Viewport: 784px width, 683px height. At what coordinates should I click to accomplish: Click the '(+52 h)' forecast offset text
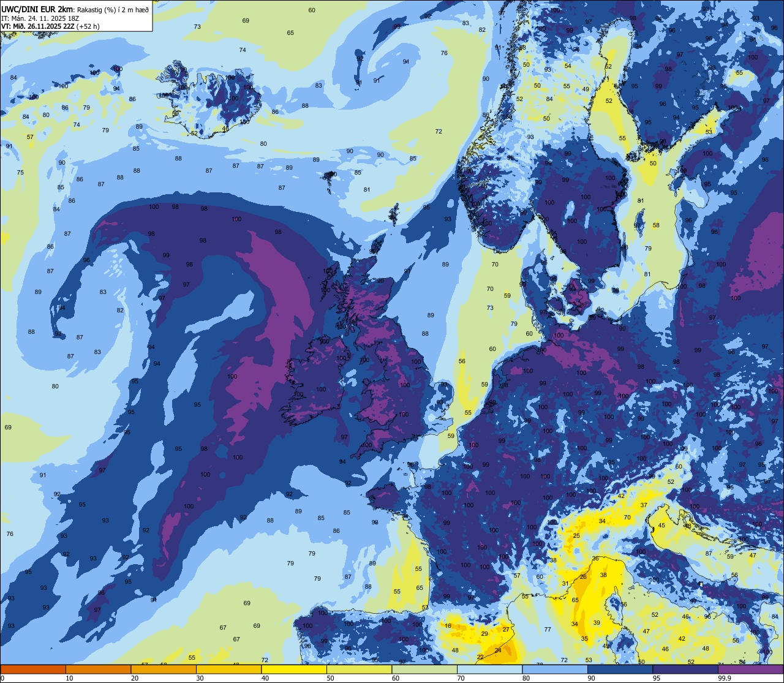(88, 26)
